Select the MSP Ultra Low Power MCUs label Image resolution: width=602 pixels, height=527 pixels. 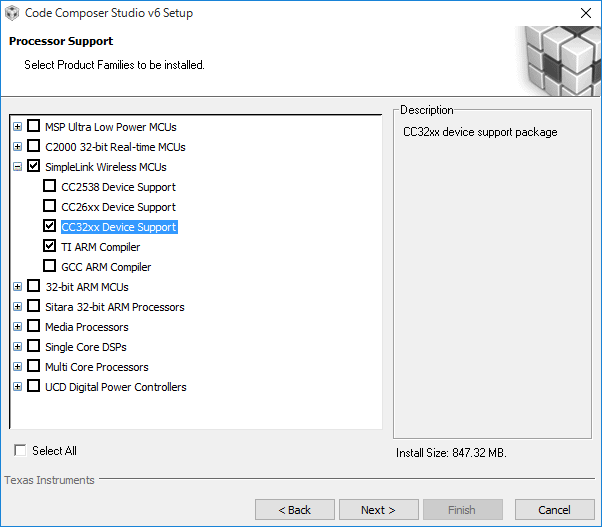(x=111, y=127)
